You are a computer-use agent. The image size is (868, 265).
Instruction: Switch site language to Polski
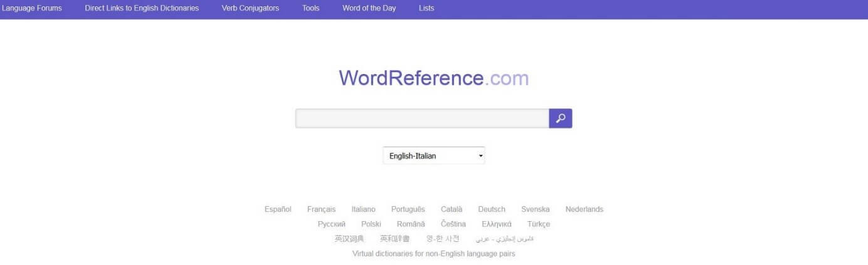[371, 224]
